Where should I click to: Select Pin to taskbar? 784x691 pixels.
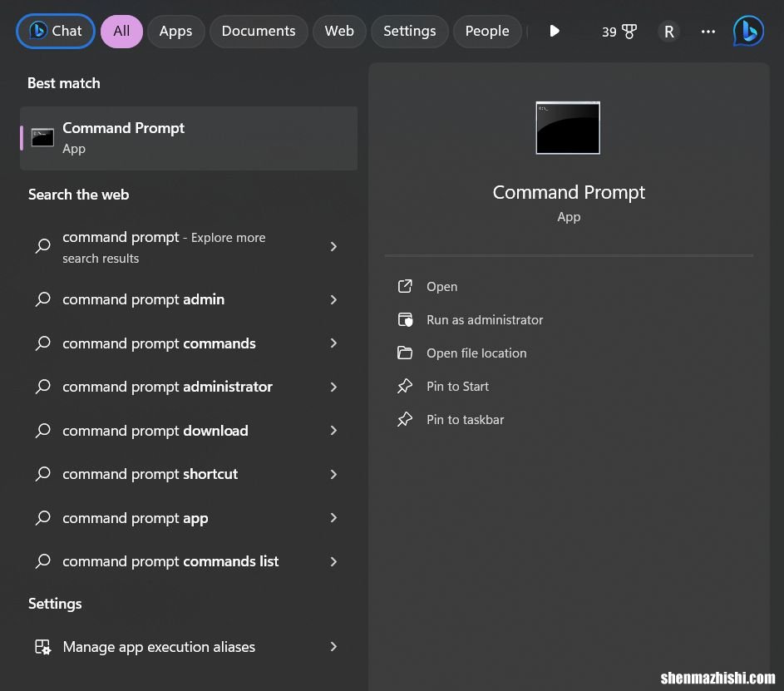tap(465, 419)
